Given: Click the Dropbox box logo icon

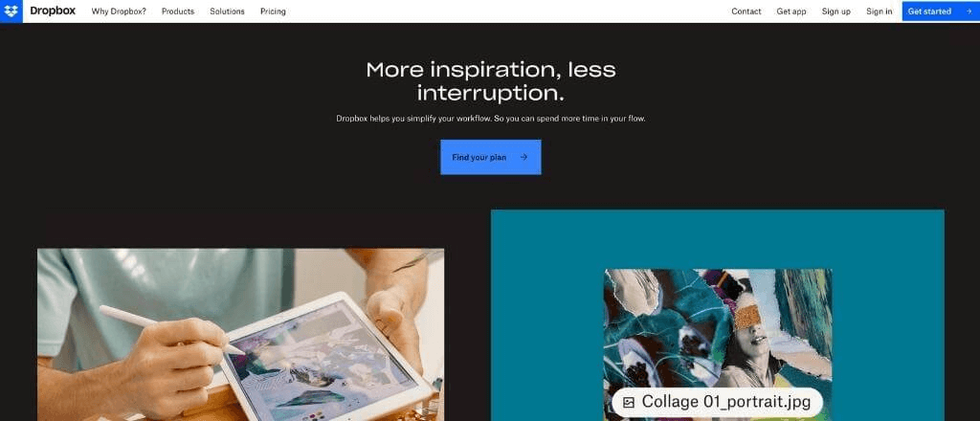Looking at the screenshot, I should [11, 11].
